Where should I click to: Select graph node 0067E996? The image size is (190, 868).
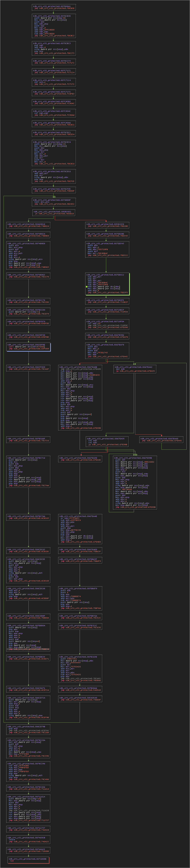(107, 336)
